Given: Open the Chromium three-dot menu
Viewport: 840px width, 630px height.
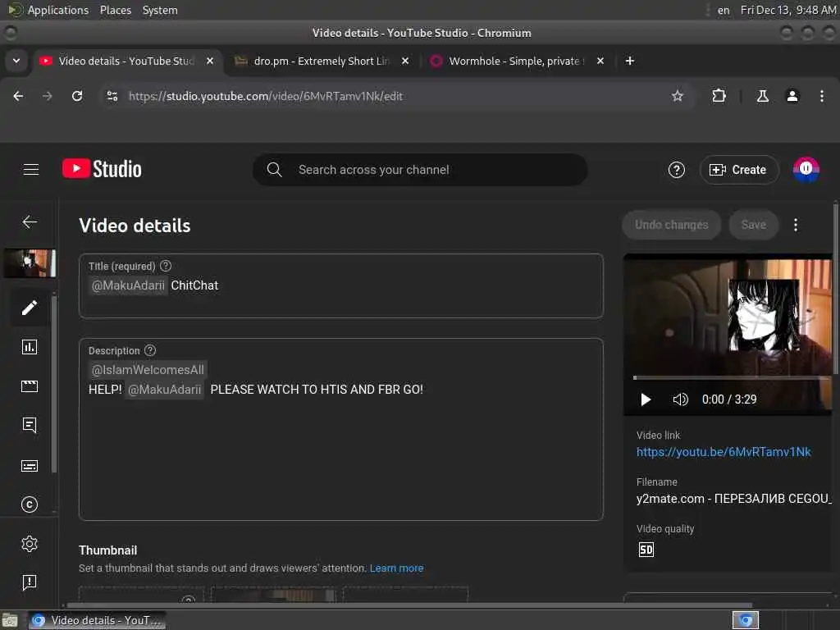Looking at the screenshot, I should pos(822,96).
